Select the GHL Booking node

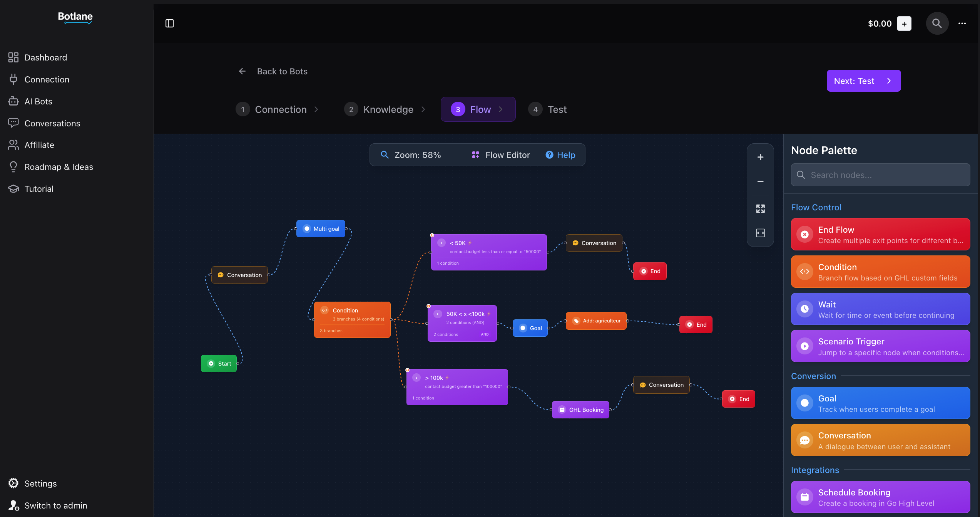click(581, 410)
